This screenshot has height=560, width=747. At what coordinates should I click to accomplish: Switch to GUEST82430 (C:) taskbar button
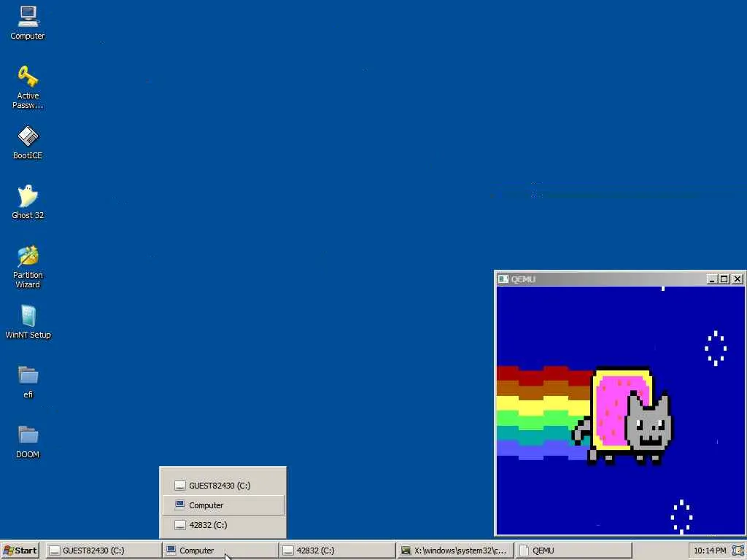104,551
